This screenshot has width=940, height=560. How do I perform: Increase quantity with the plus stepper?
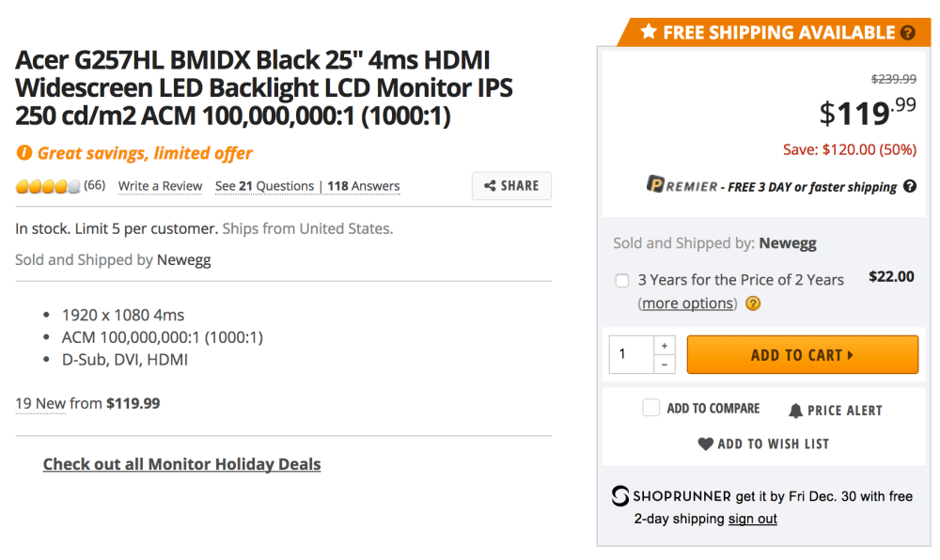[x=665, y=346]
